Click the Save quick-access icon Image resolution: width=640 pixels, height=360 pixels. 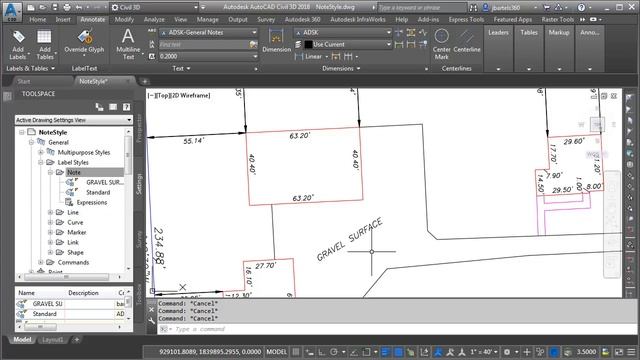(55, 7)
